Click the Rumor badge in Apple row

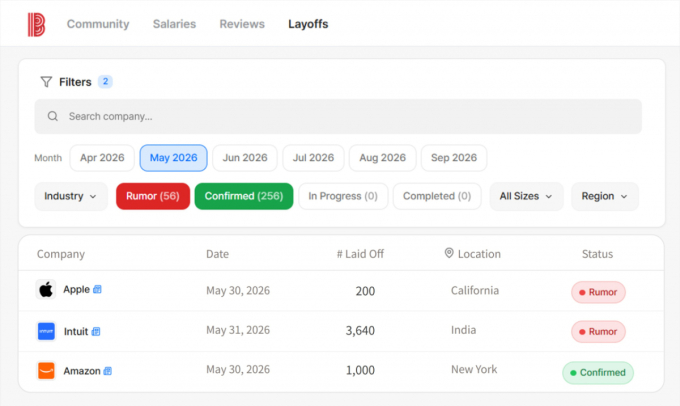(x=598, y=292)
